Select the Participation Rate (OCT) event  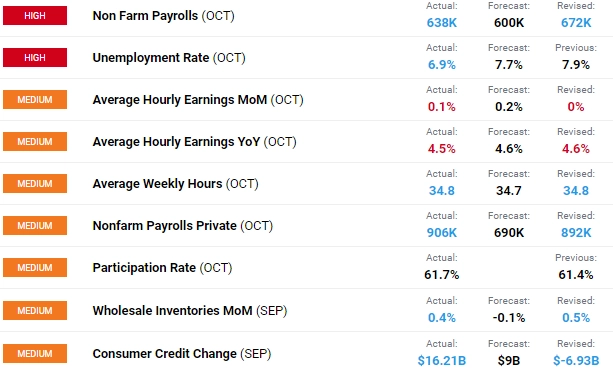point(162,268)
